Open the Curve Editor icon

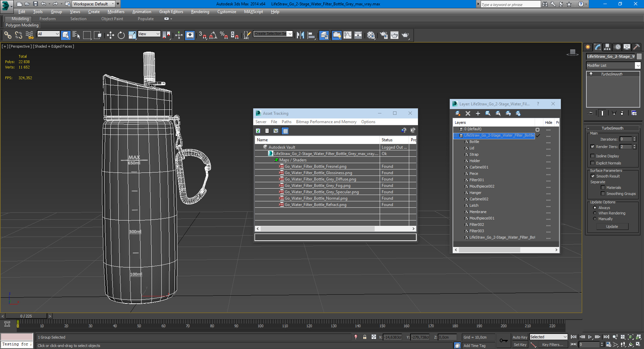[347, 35]
